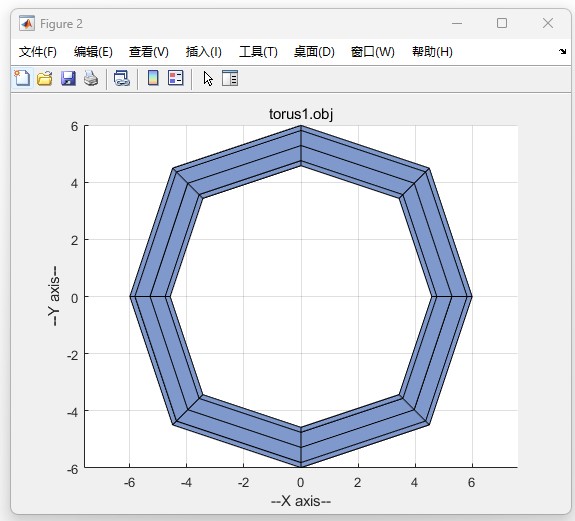The image size is (575, 521).
Task: Click the dock figure arrow in menu bar
Action: click(x=563, y=52)
